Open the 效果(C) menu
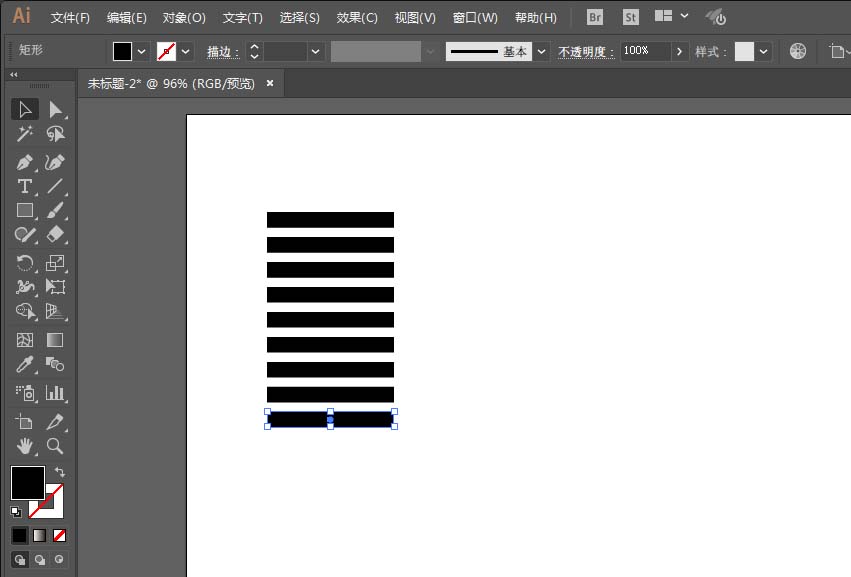Viewport: 851px width, 577px height. click(x=357, y=18)
